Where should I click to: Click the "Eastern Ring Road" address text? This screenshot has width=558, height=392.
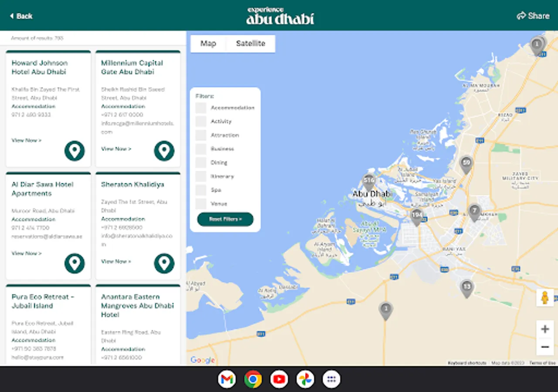pos(131,337)
